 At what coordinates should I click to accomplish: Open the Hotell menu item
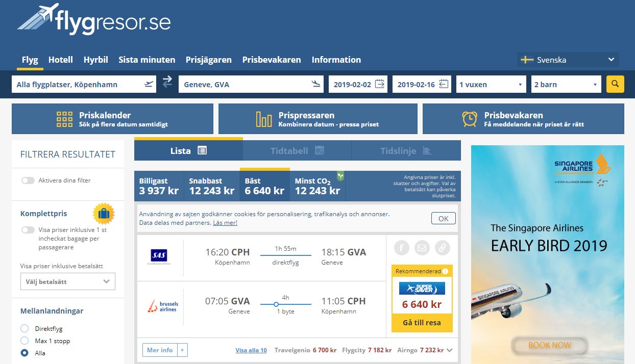tap(61, 60)
